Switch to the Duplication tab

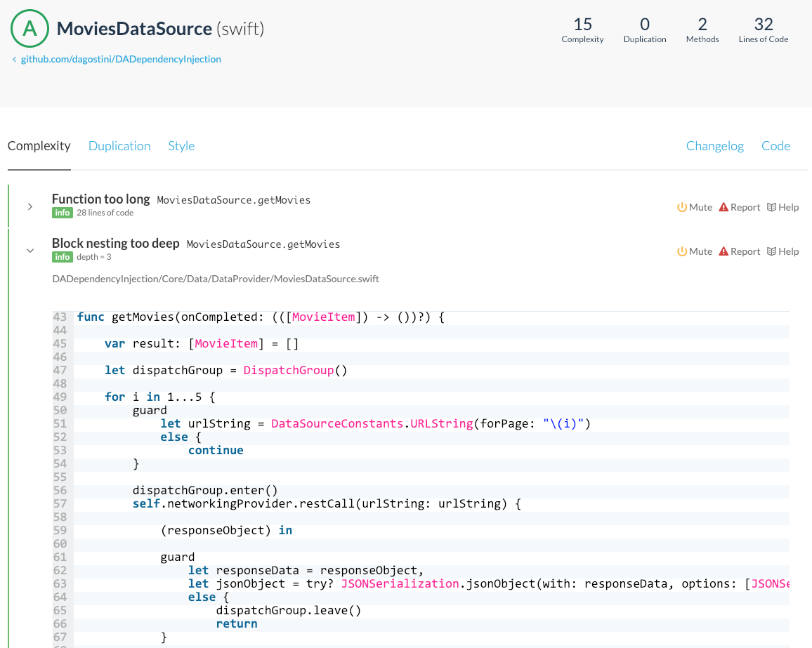pyautogui.click(x=119, y=146)
